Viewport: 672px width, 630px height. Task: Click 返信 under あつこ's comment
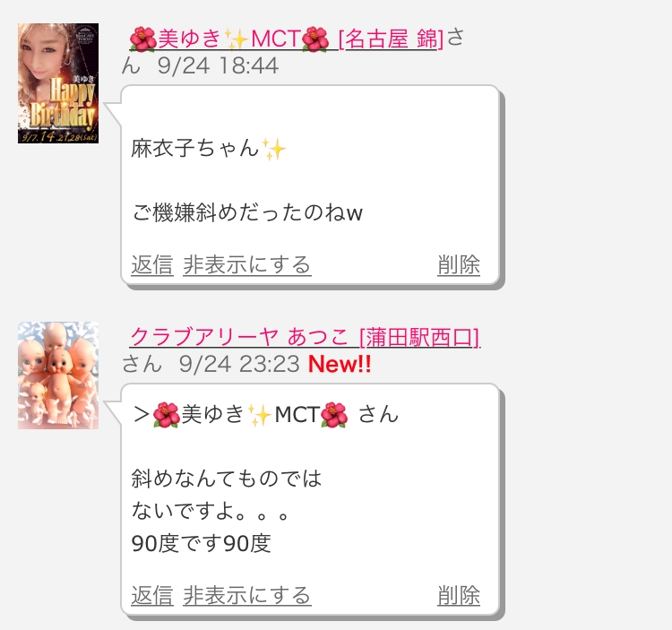tap(152, 595)
